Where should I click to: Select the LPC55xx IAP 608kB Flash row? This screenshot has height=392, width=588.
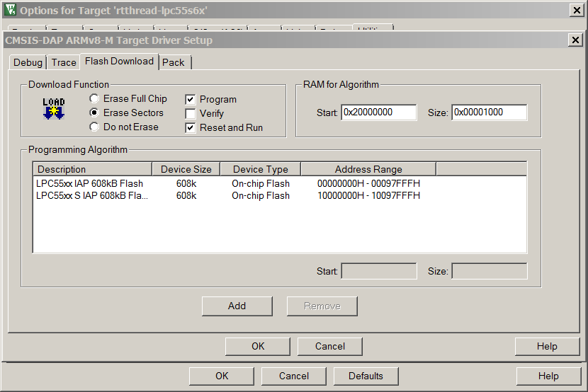(90, 183)
